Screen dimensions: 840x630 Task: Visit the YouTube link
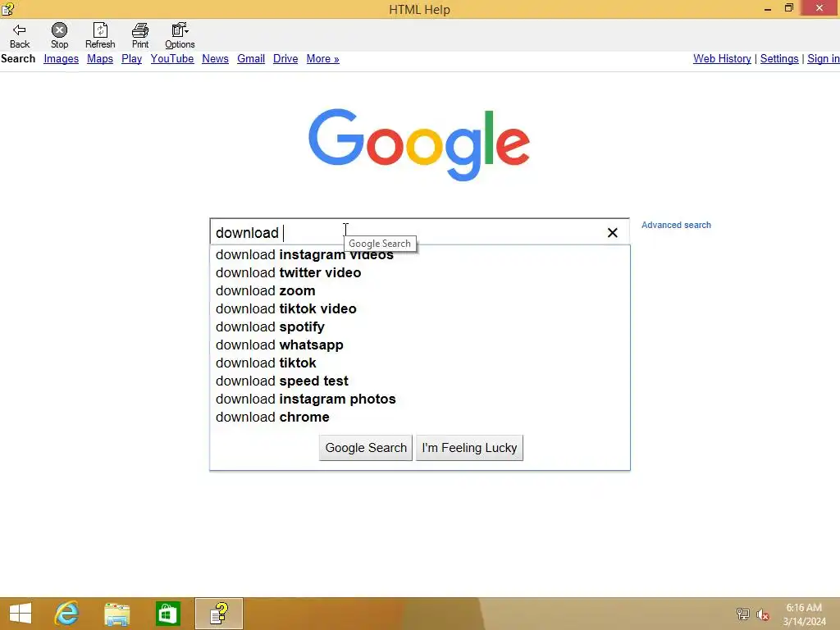(x=172, y=59)
